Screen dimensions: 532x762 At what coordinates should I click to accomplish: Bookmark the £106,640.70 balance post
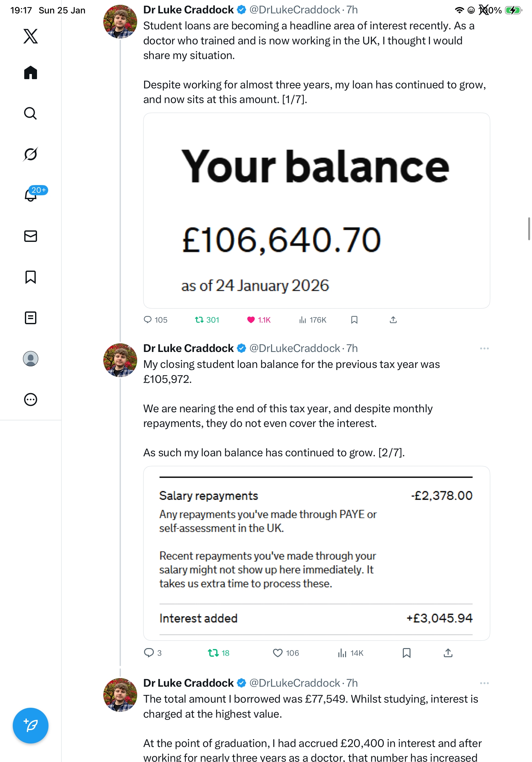tap(354, 320)
